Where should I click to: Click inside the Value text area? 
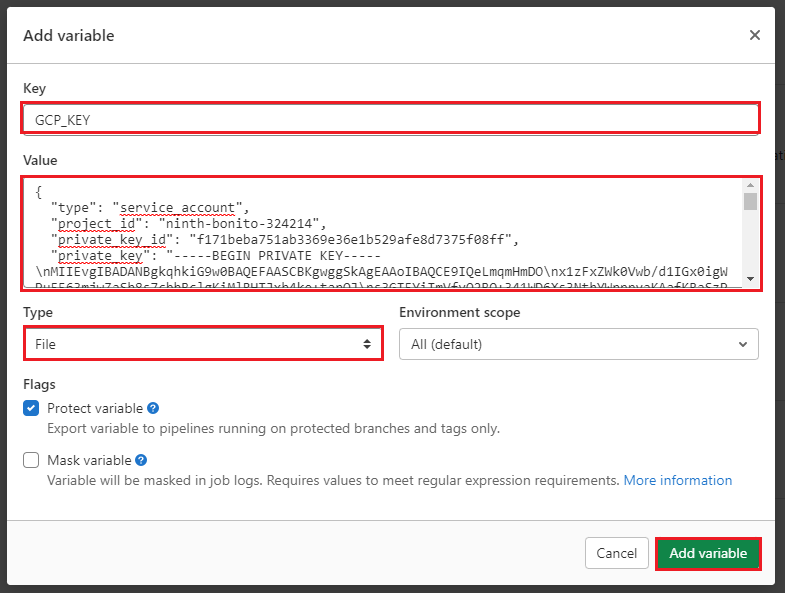tap(383, 233)
